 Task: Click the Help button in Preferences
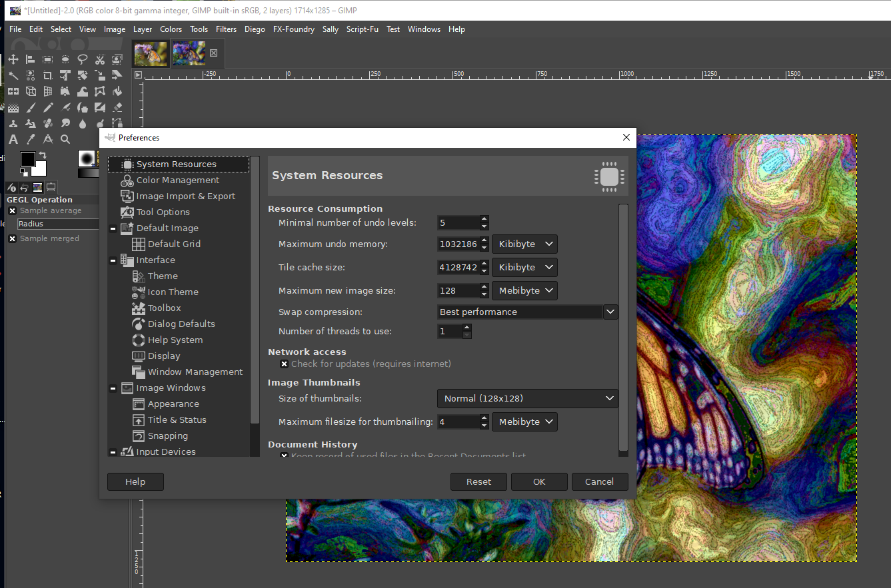coord(135,482)
